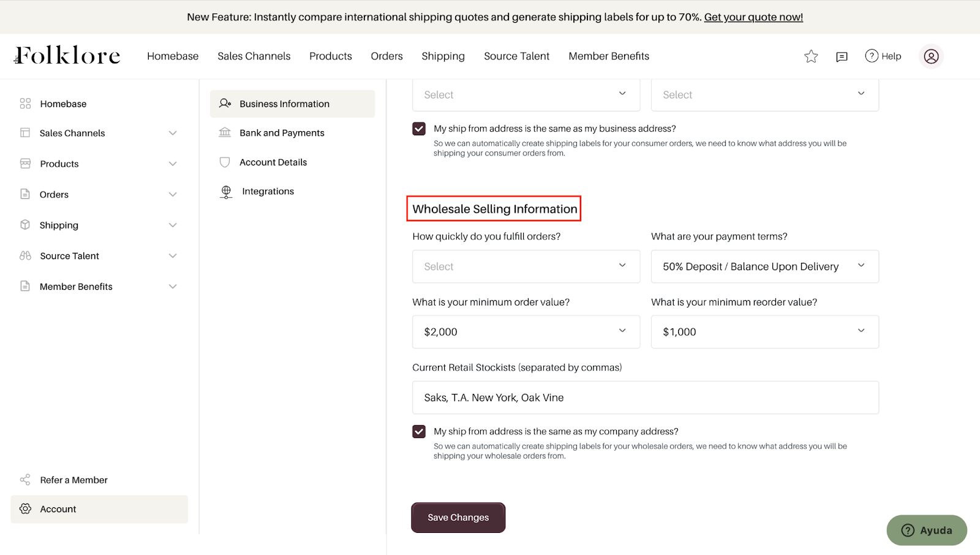
Task: Click the Save Changes button
Action: click(458, 518)
